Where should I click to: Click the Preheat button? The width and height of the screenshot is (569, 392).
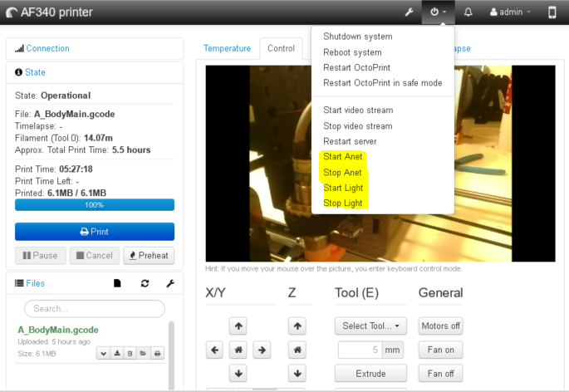(x=149, y=256)
